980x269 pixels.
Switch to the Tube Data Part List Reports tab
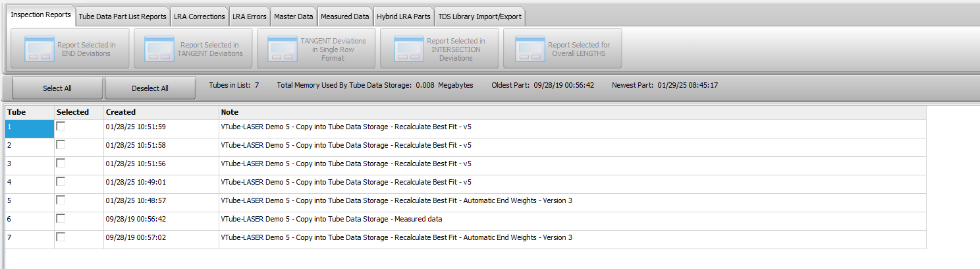[122, 16]
